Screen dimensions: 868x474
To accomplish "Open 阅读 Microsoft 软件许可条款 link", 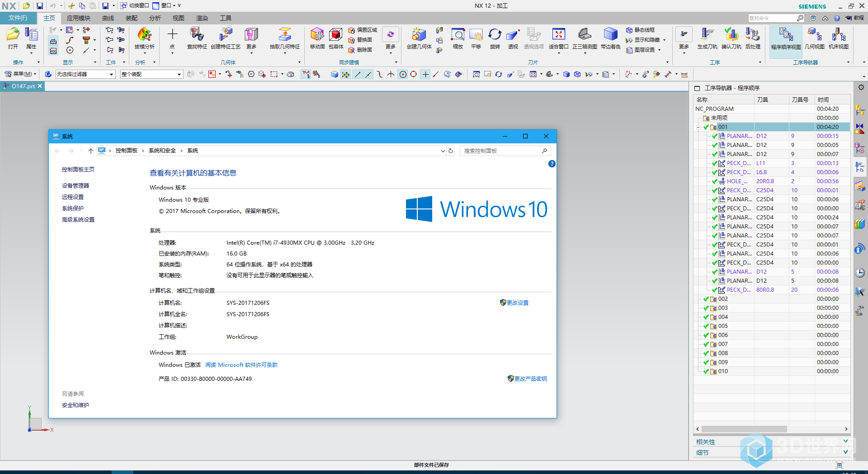I will [241, 365].
